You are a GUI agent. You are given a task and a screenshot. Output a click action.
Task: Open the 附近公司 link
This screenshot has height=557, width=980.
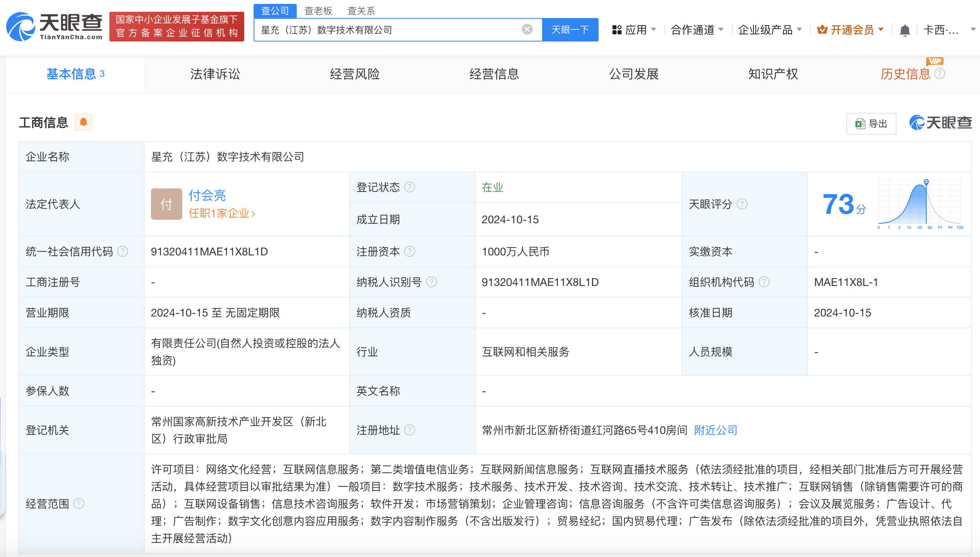[715, 430]
